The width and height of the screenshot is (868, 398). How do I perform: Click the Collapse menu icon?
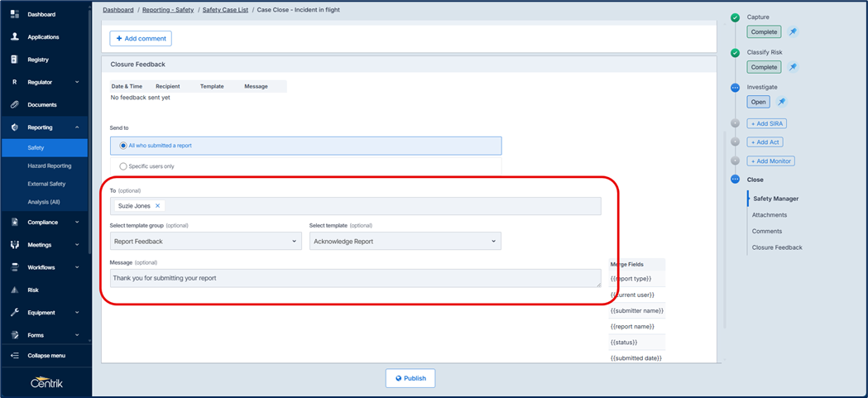15,356
